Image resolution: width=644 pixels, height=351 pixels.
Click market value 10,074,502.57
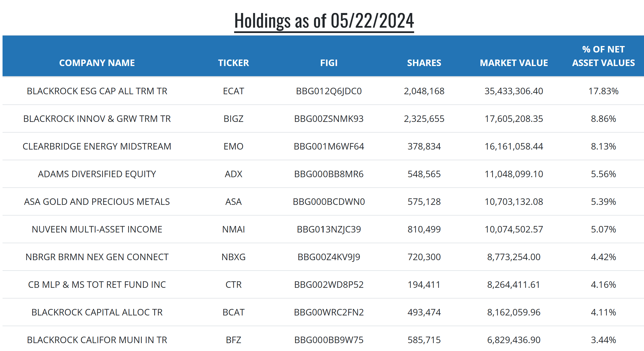tap(514, 229)
